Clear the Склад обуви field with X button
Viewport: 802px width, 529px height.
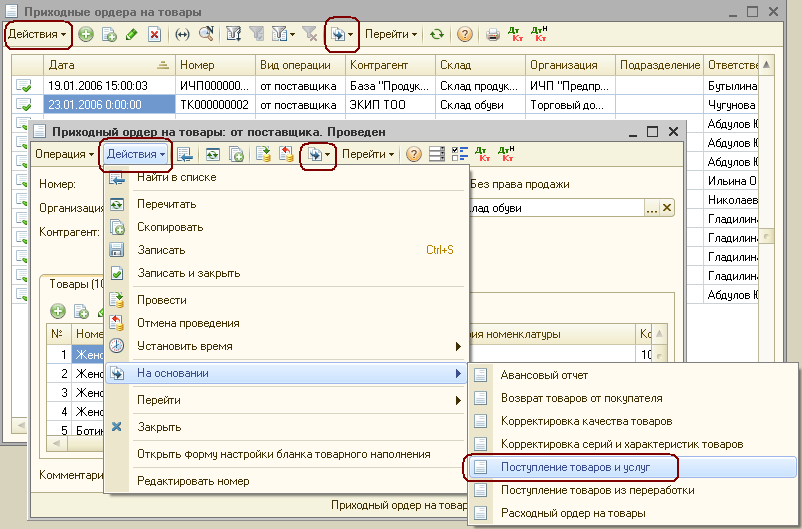coord(667,208)
